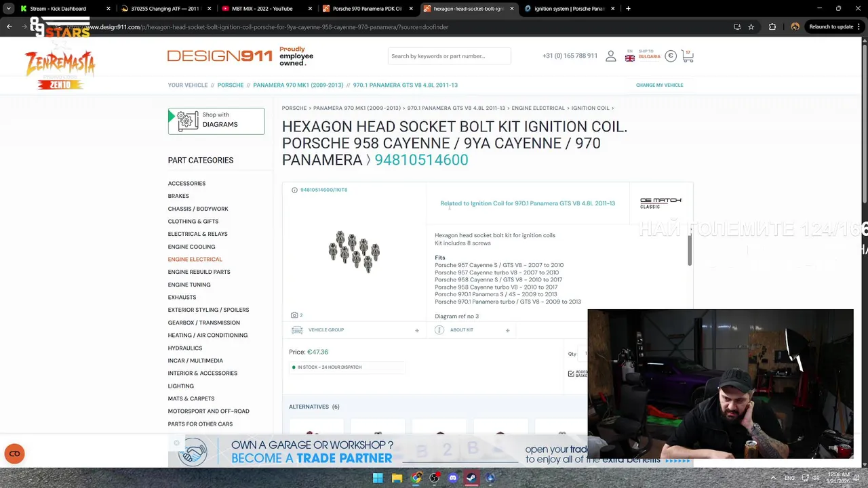Open the Exhausts category

[182, 298]
